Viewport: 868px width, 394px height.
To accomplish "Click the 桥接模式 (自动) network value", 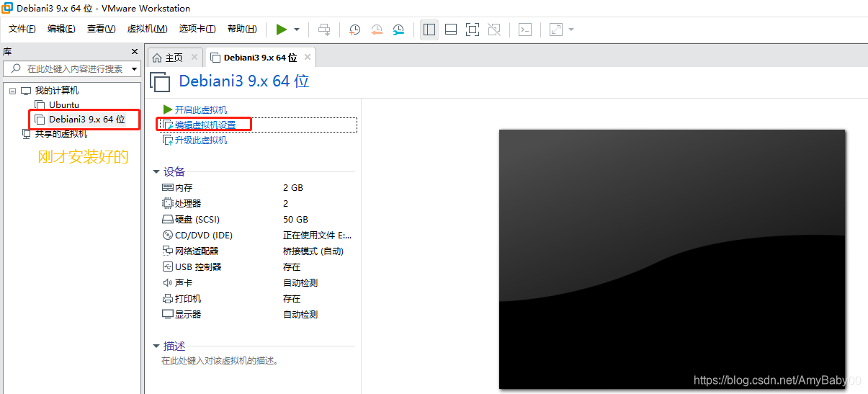I will (x=313, y=251).
